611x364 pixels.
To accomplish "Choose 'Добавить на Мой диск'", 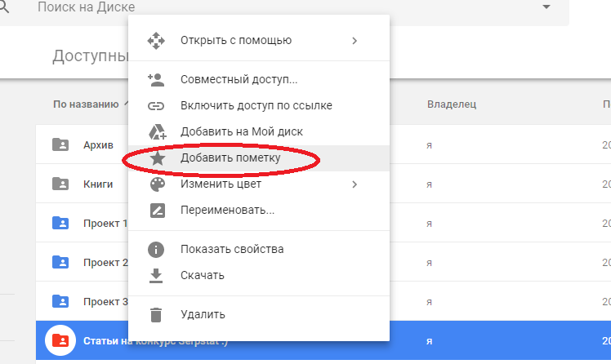I will [x=259, y=132].
